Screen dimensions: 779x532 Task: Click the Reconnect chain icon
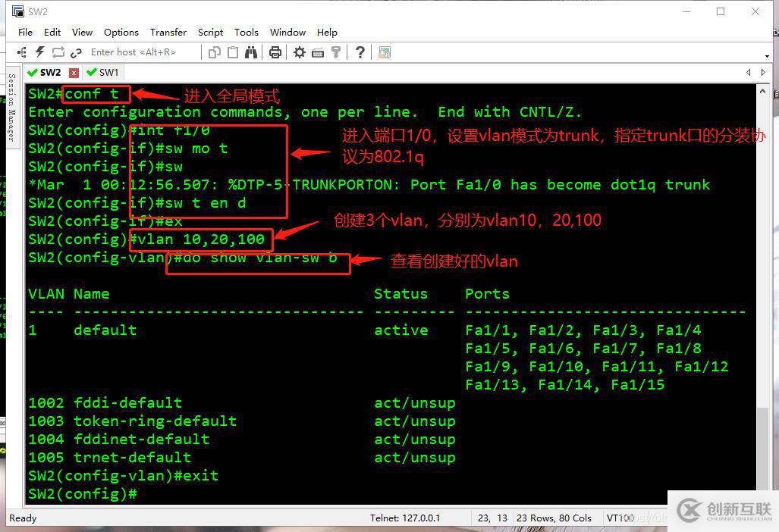tap(76, 52)
